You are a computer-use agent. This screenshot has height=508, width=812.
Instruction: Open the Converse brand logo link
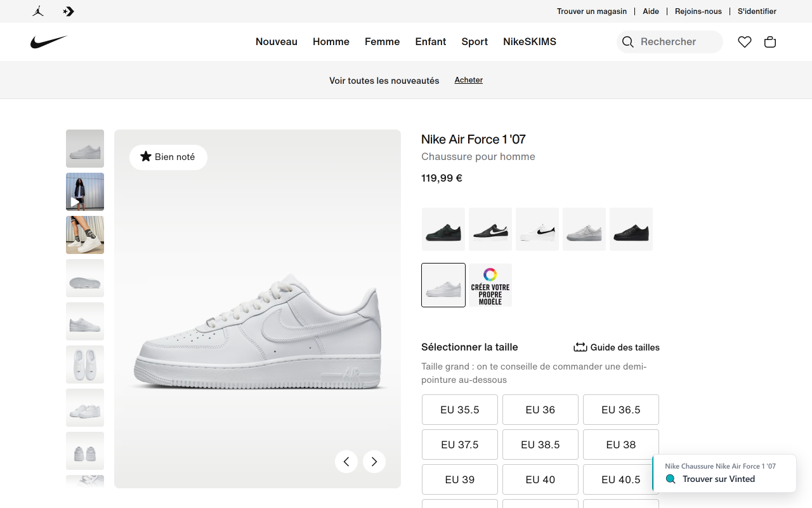point(69,11)
